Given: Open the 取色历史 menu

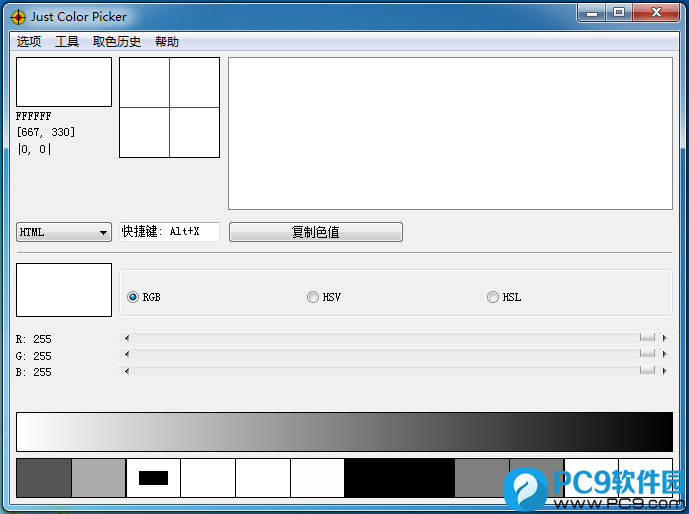Looking at the screenshot, I should [x=117, y=42].
